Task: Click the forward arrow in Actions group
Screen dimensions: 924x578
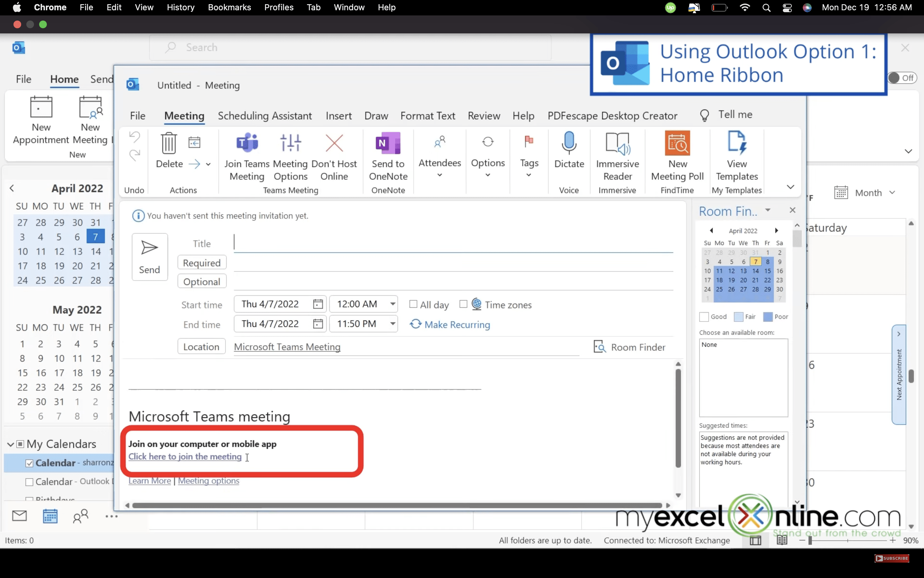Action: click(194, 164)
